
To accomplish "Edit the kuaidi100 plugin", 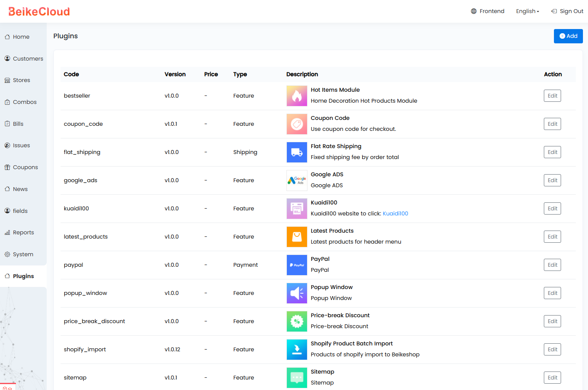I will 552,208.
